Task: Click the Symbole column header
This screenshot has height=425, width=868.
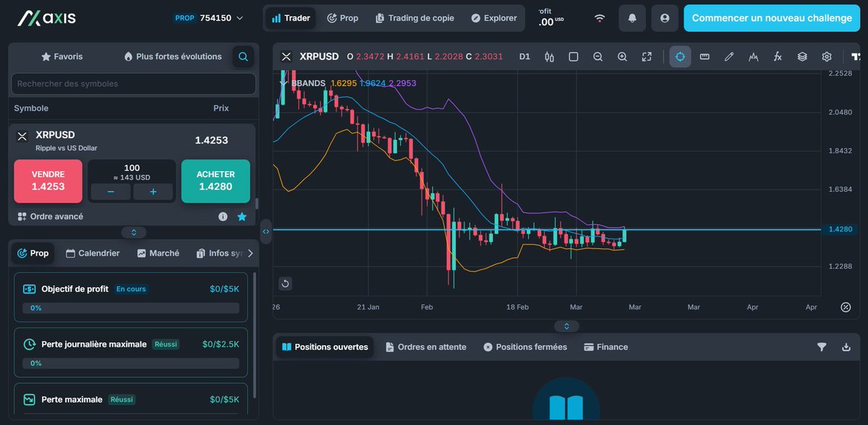Action: point(31,109)
